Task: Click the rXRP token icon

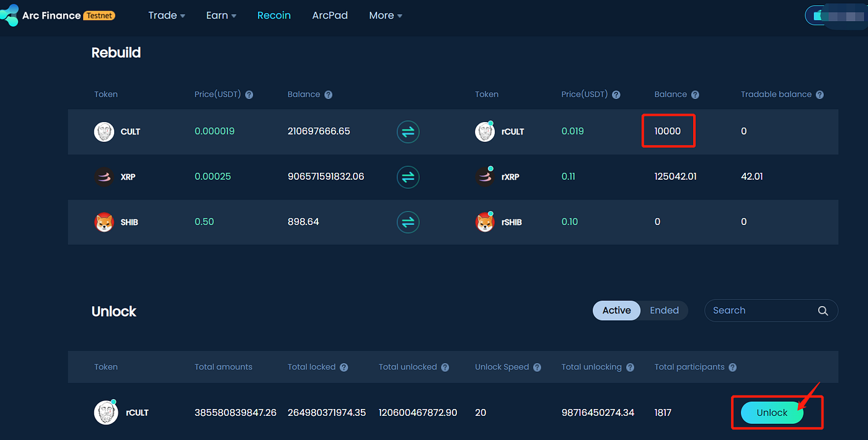Action: tap(485, 177)
